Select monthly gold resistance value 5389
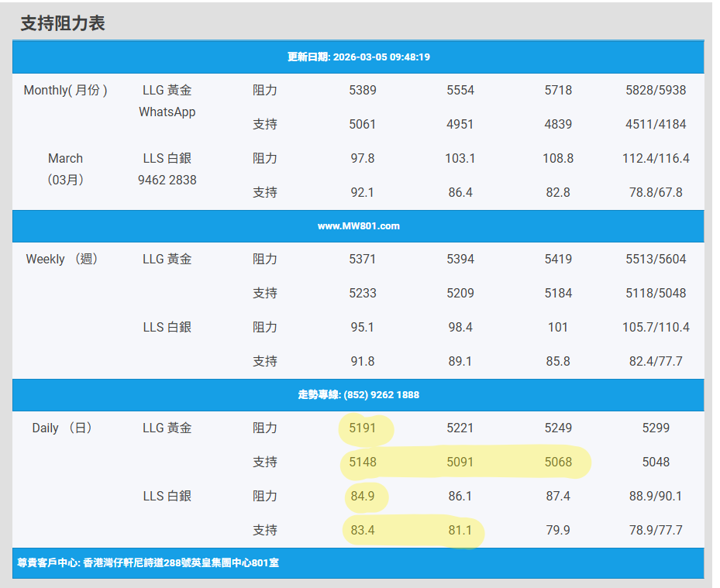 click(x=363, y=91)
